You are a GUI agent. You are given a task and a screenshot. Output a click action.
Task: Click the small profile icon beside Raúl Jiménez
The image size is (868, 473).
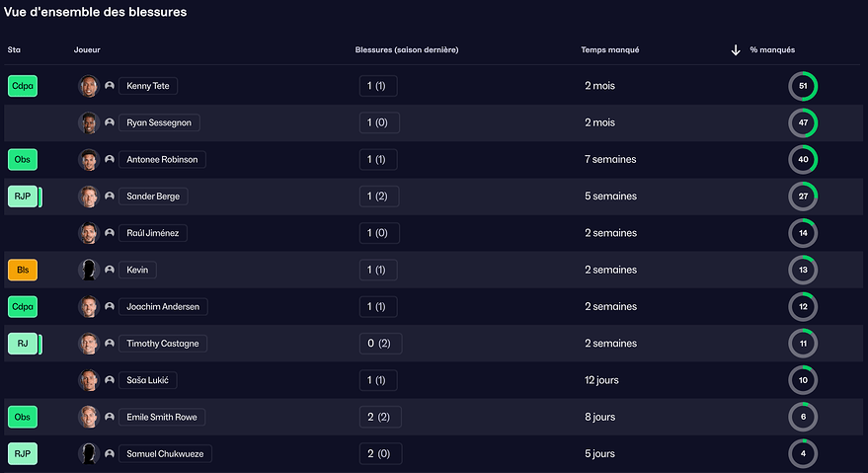coord(110,233)
